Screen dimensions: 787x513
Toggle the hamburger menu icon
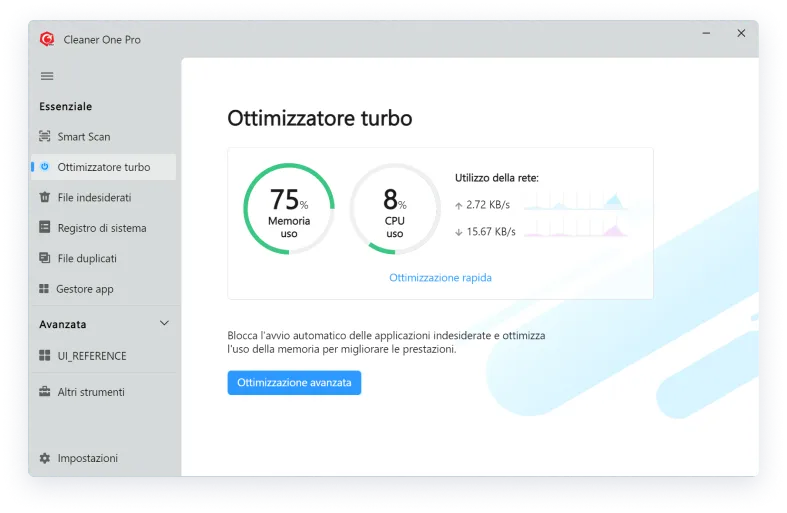(46, 76)
